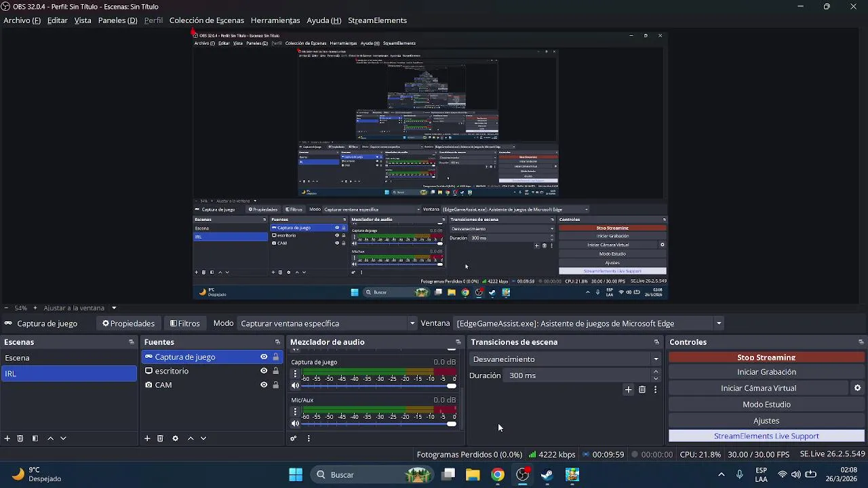This screenshot has height=488, width=868.
Task: Add a transition using the plus icon
Action: [x=628, y=390]
